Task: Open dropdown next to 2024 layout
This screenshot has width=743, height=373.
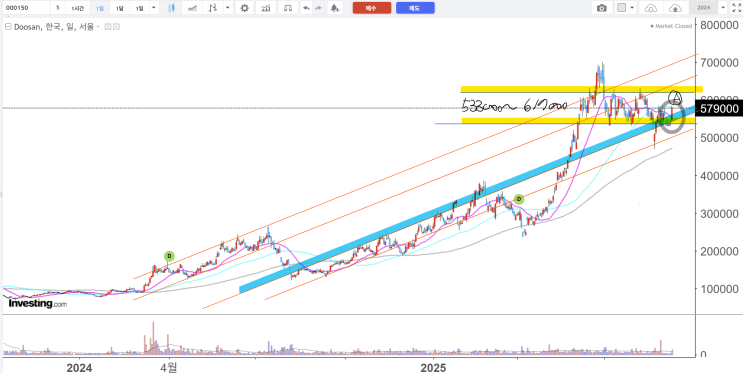Action: (x=723, y=8)
